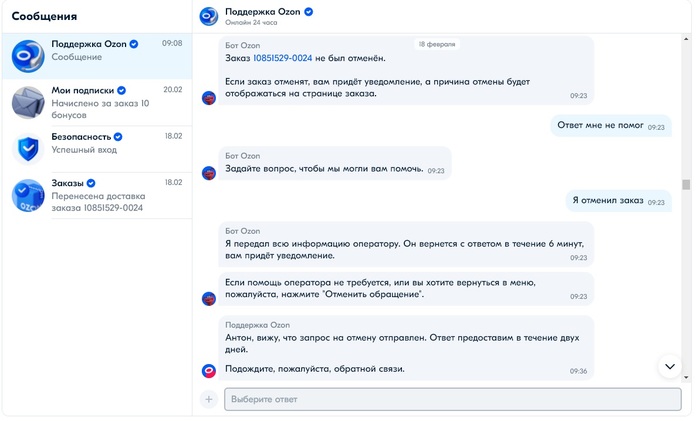Click Перенесена доставка заказа preview text
The height and width of the screenshot is (421, 700).
point(98,202)
